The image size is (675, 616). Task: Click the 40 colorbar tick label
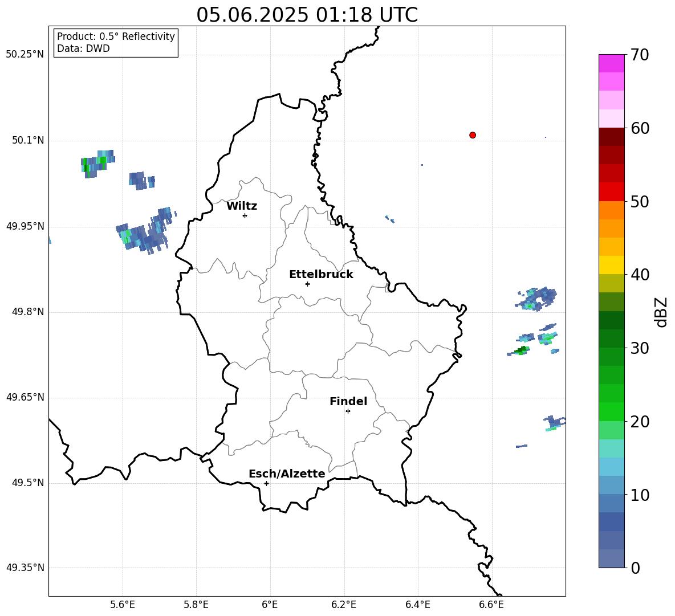(640, 275)
